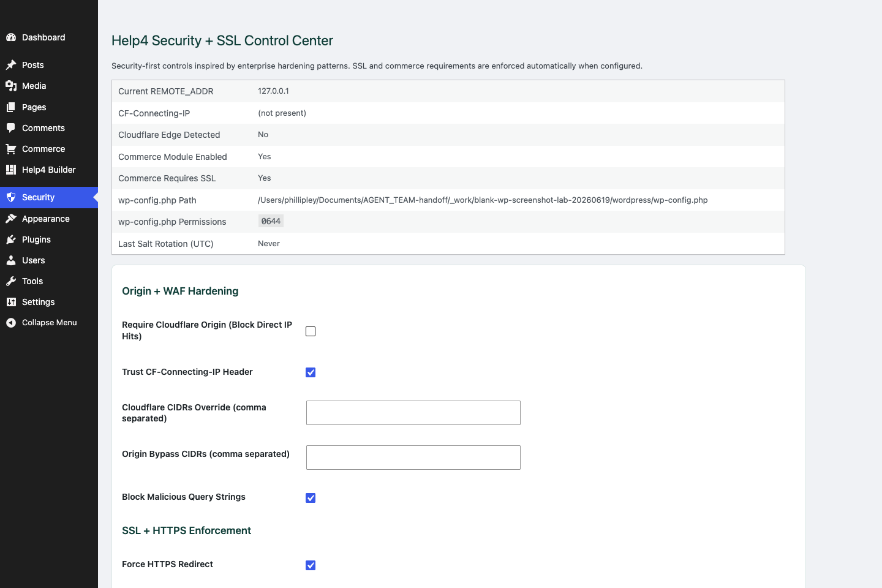Focus Cloudflare CIDRs Override input field
The image size is (882, 588).
[x=413, y=413]
